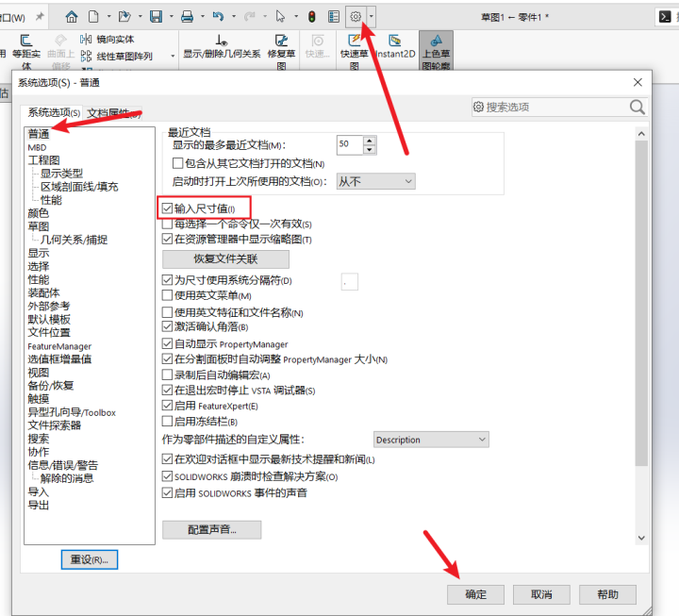Viewport: 679px width, 616px height.
Task: Activate the Offset Entities tool
Action: pyautogui.click(x=26, y=53)
